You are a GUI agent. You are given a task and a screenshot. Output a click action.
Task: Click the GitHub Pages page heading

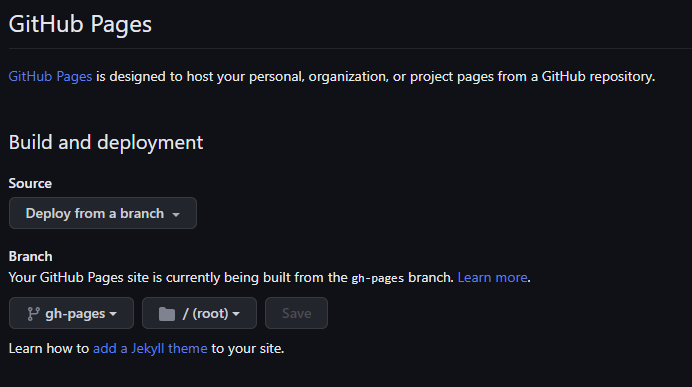point(80,24)
